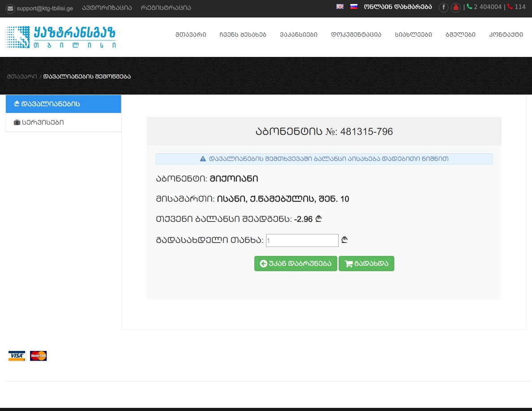Image resolution: width=532 pixels, height=411 pixels.
Task: Click the envelope email icon in top bar
Action: click(10, 9)
